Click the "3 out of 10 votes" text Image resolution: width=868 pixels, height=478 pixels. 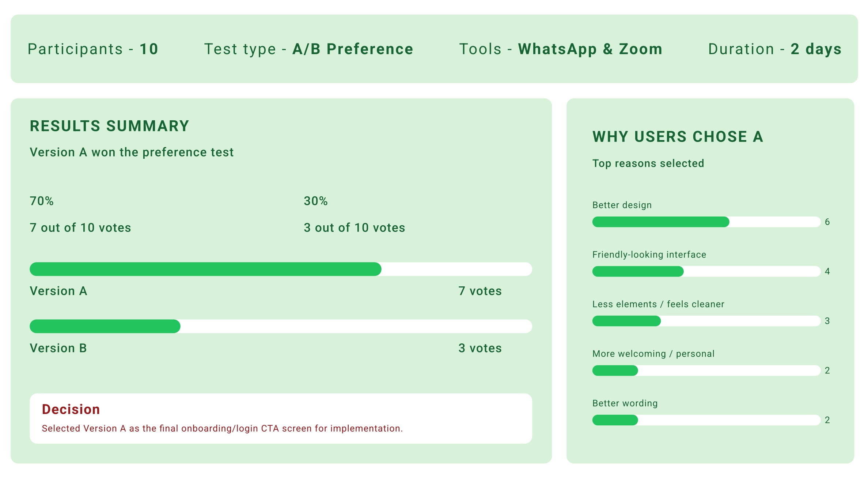pos(354,228)
